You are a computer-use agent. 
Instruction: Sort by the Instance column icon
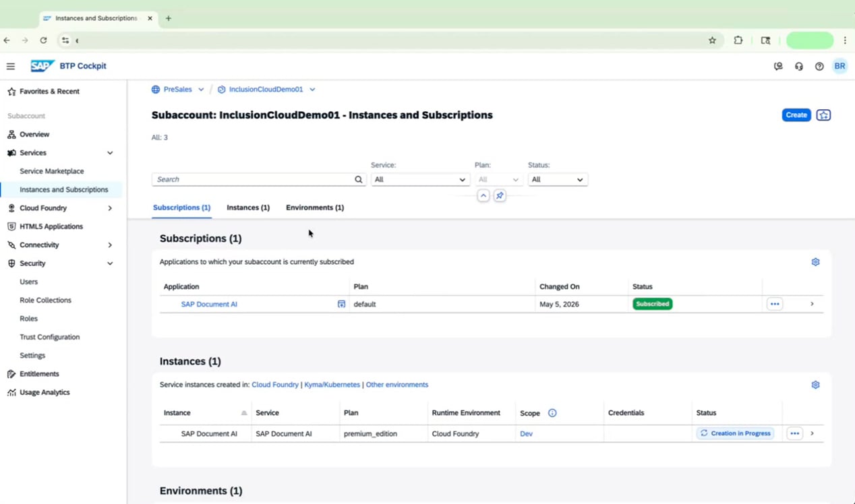click(244, 413)
